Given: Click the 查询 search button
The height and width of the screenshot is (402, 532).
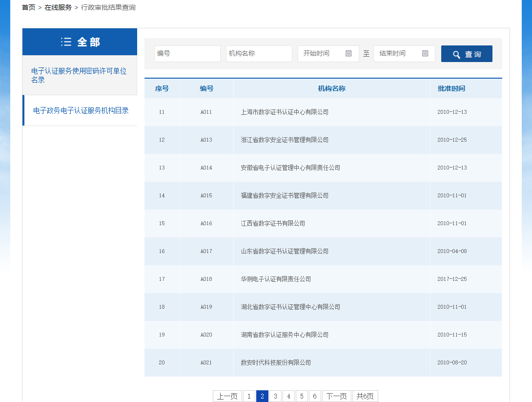Looking at the screenshot, I should 467,54.
